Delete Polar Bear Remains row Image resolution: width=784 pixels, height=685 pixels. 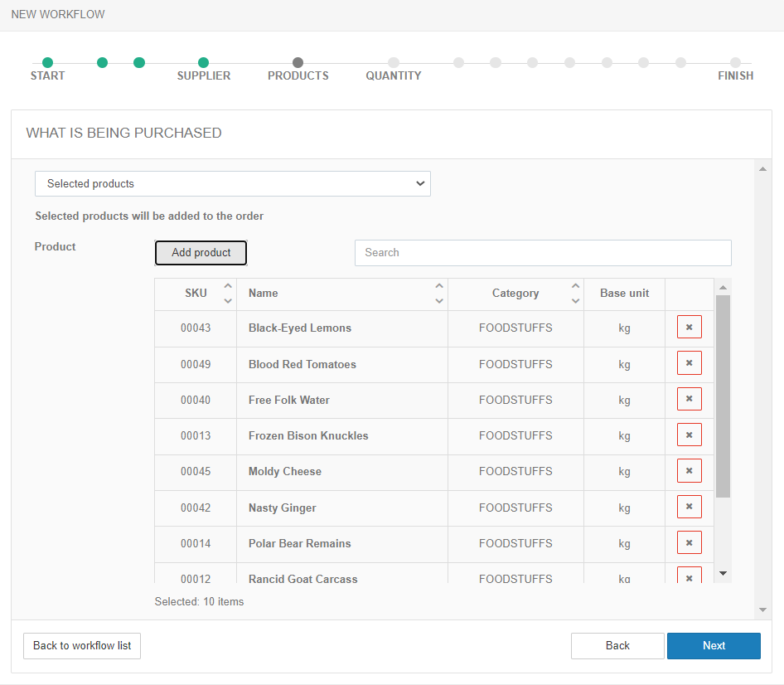coord(689,543)
